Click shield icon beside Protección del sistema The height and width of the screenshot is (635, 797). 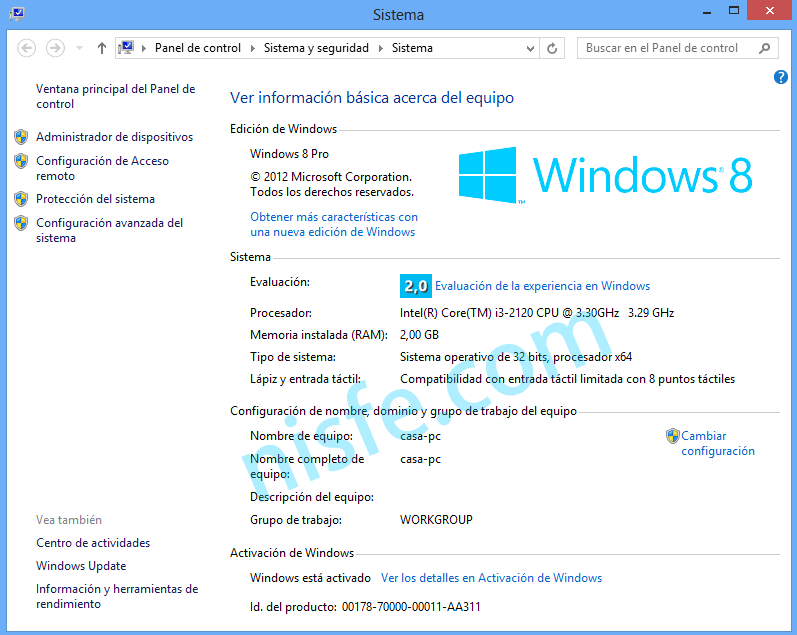[x=21, y=199]
